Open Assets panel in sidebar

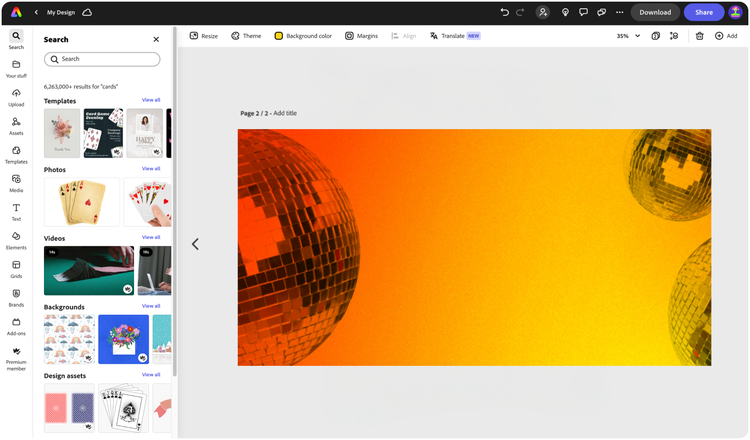click(x=16, y=126)
